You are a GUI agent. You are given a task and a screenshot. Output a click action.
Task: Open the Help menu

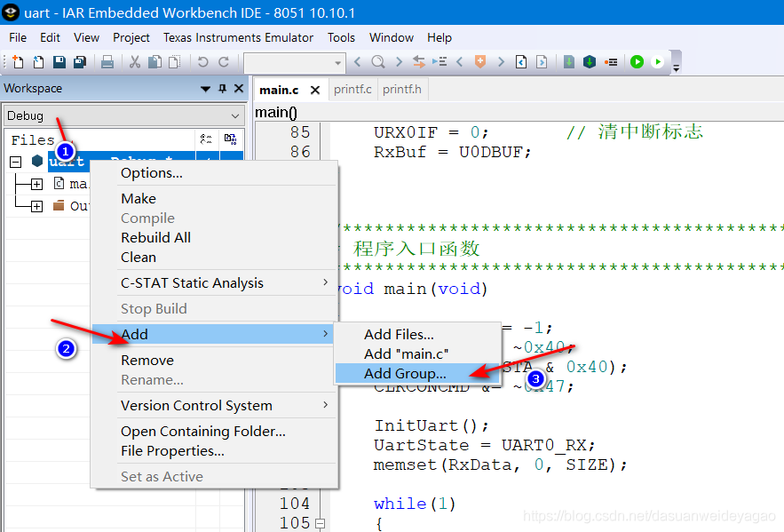[x=440, y=37]
